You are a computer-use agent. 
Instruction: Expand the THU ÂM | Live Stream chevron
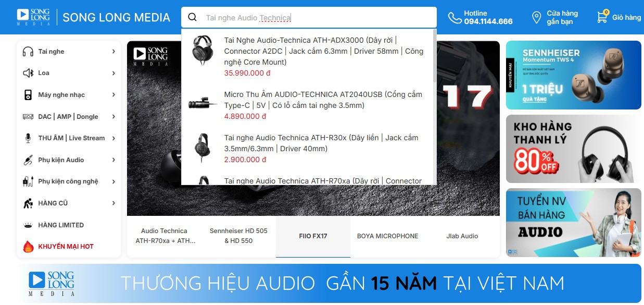[x=113, y=138]
